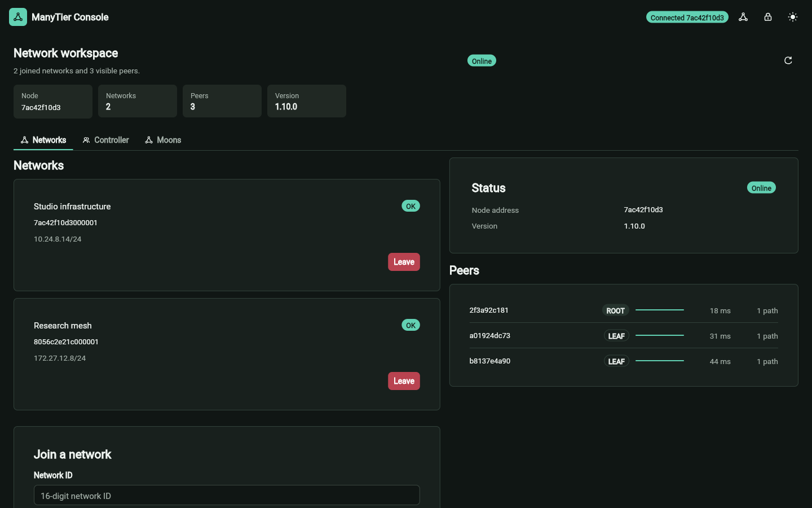Click '1 path' for peer 2f3a92c181
812x508 pixels.
(767, 311)
